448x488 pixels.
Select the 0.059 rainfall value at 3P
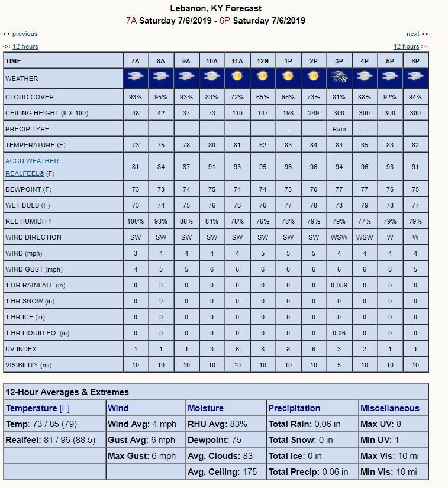(x=339, y=285)
